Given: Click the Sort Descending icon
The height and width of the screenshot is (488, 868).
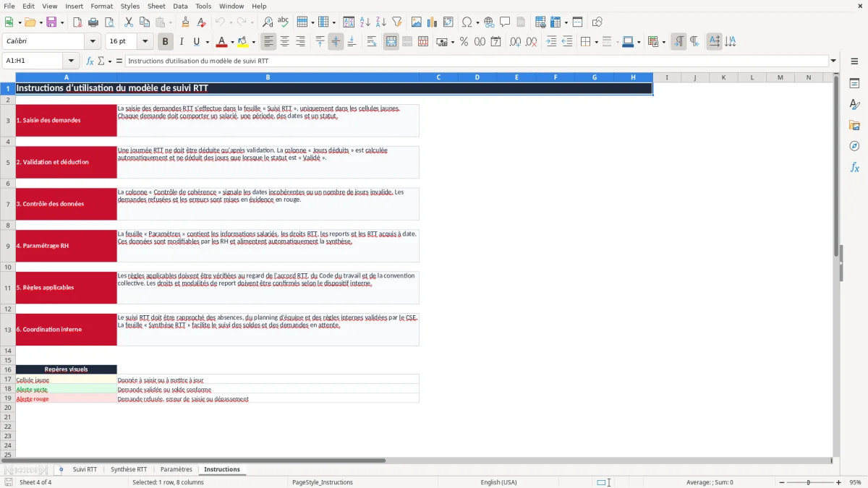Looking at the screenshot, I should pos(381,22).
